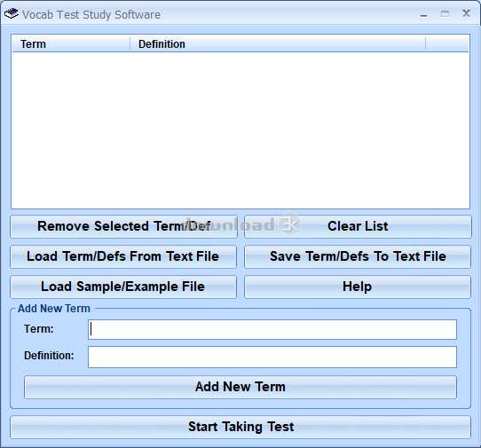Close the Vocab Test Study Software window
The height and width of the screenshot is (448, 481).
pos(466,13)
